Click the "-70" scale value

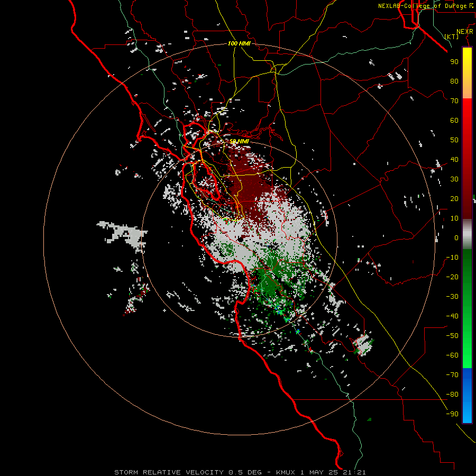coord(452,375)
